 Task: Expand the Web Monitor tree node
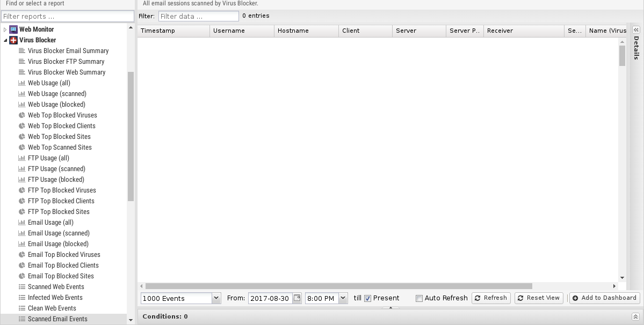[x=5, y=29]
